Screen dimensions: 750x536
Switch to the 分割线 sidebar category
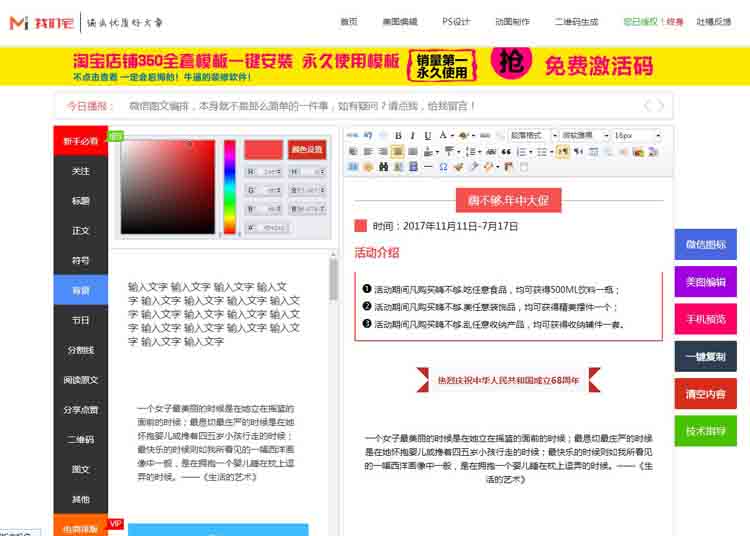pyautogui.click(x=80, y=350)
